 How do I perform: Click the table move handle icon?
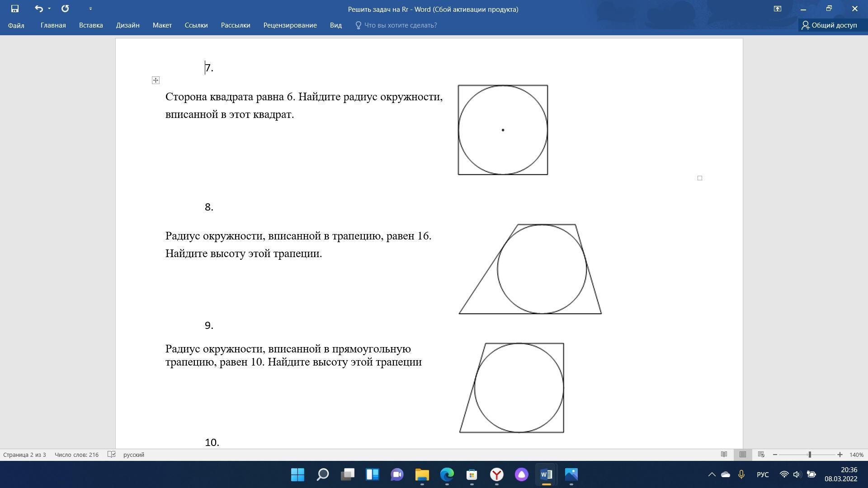[156, 80]
